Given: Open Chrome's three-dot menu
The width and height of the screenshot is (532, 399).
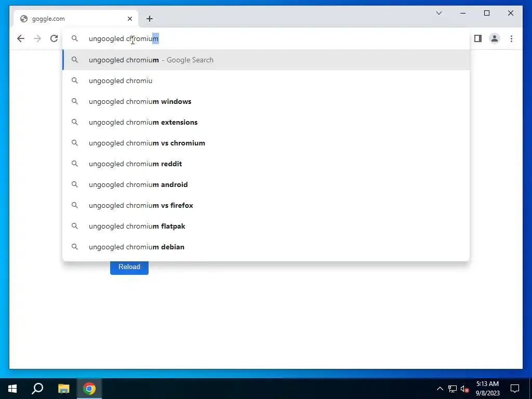Looking at the screenshot, I should [x=511, y=38].
